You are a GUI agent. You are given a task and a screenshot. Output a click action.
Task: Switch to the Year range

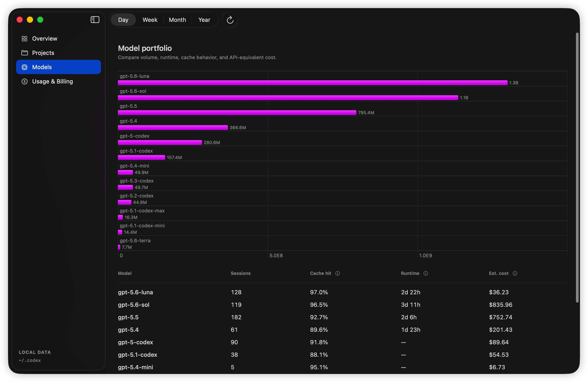pyautogui.click(x=204, y=20)
